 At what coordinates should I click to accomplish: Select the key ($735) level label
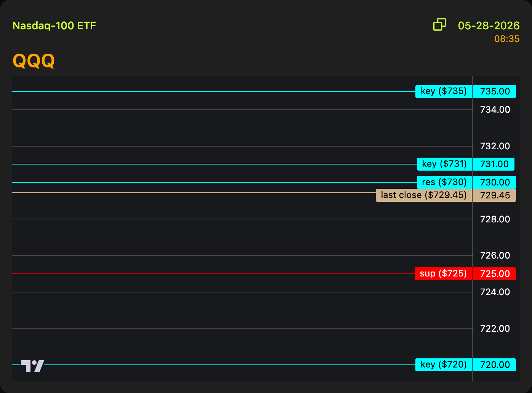pyautogui.click(x=444, y=91)
